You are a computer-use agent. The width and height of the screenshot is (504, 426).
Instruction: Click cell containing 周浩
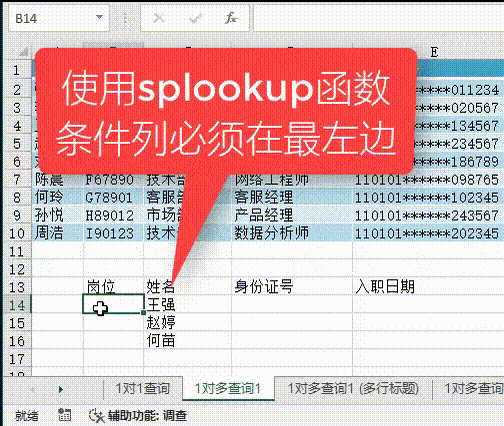[57, 233]
